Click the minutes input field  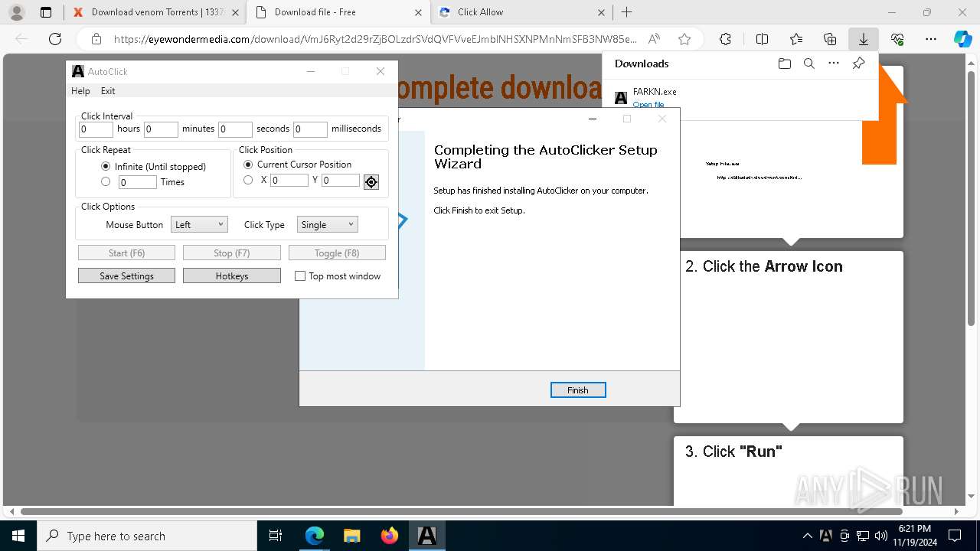click(x=161, y=129)
